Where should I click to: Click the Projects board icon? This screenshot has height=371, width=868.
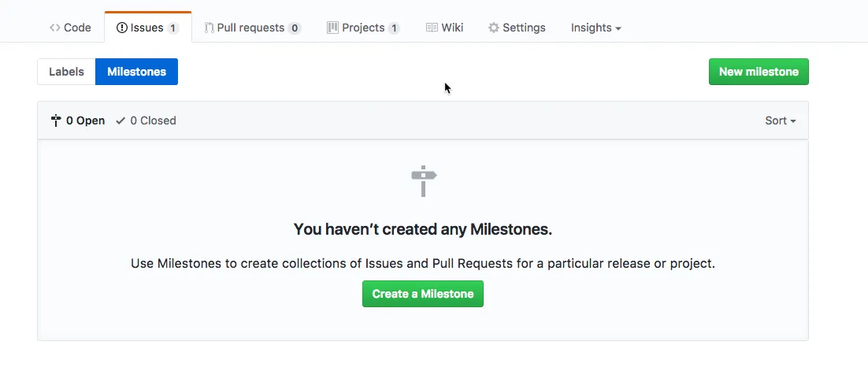pos(332,28)
